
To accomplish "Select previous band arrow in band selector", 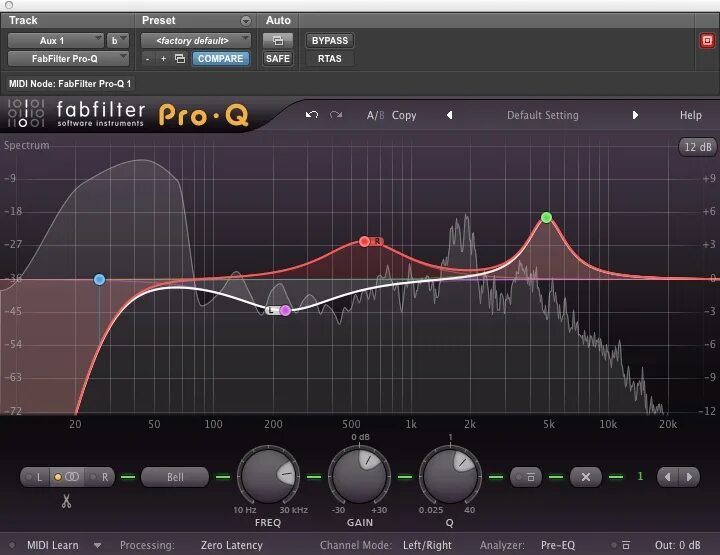I will coord(668,477).
